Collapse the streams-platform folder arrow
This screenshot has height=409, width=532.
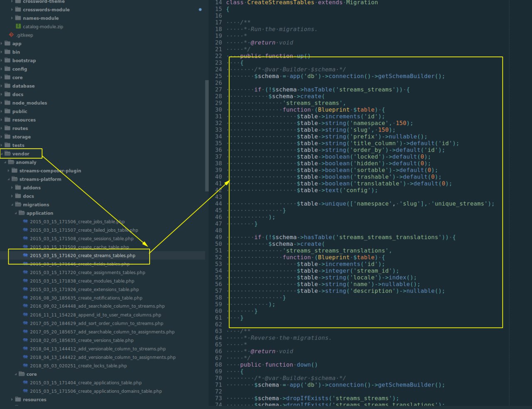(x=8, y=179)
